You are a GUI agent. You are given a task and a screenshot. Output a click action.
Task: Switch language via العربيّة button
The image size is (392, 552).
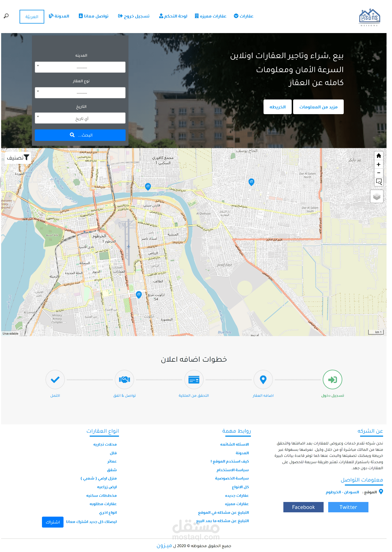32,17
